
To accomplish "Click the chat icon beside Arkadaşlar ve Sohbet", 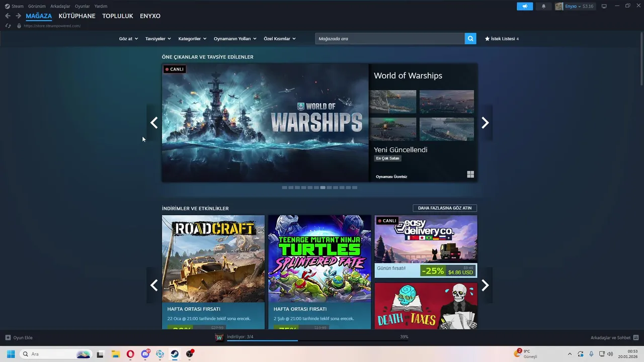I will pyautogui.click(x=636, y=337).
